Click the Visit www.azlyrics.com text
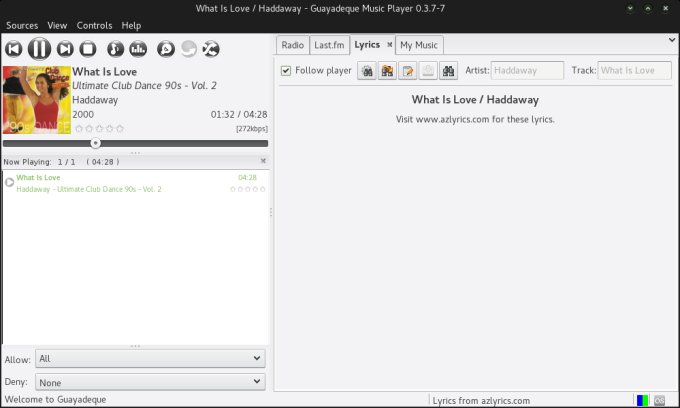The width and height of the screenshot is (680, 408). (x=475, y=119)
